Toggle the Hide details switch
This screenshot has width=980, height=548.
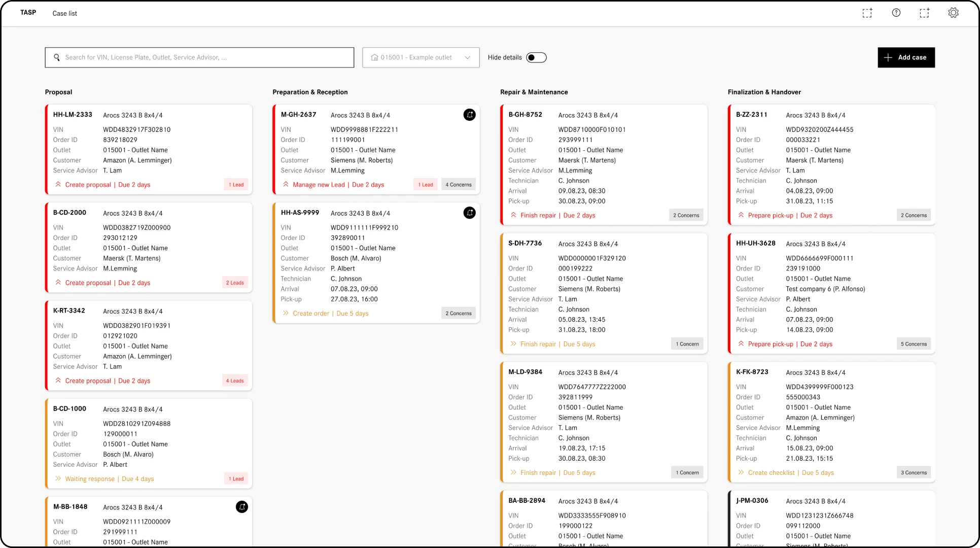point(536,57)
